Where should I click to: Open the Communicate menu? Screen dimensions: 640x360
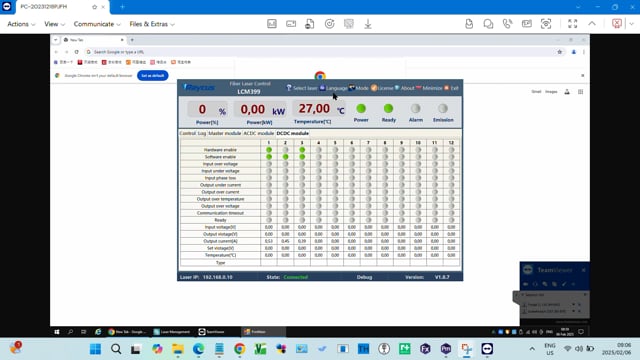coord(97,24)
